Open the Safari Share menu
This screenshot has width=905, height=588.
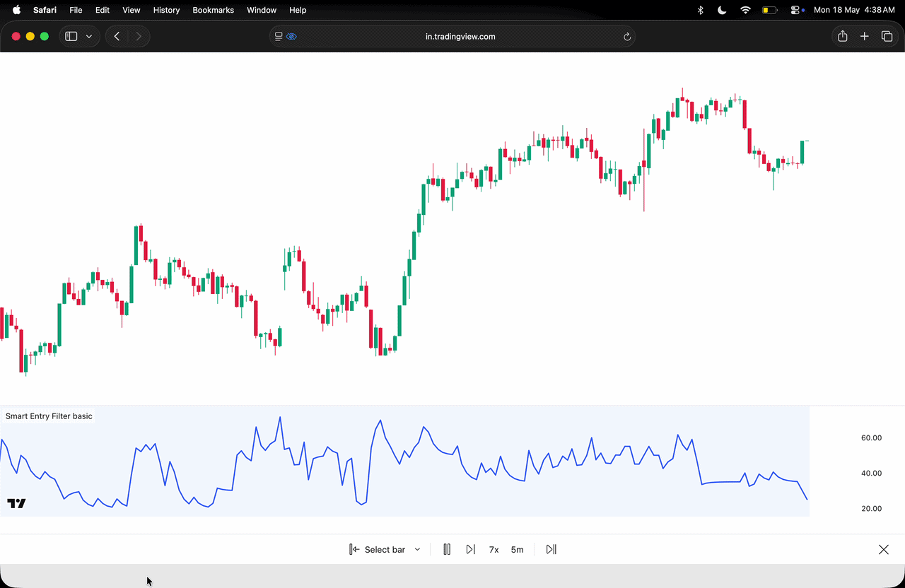(x=842, y=36)
